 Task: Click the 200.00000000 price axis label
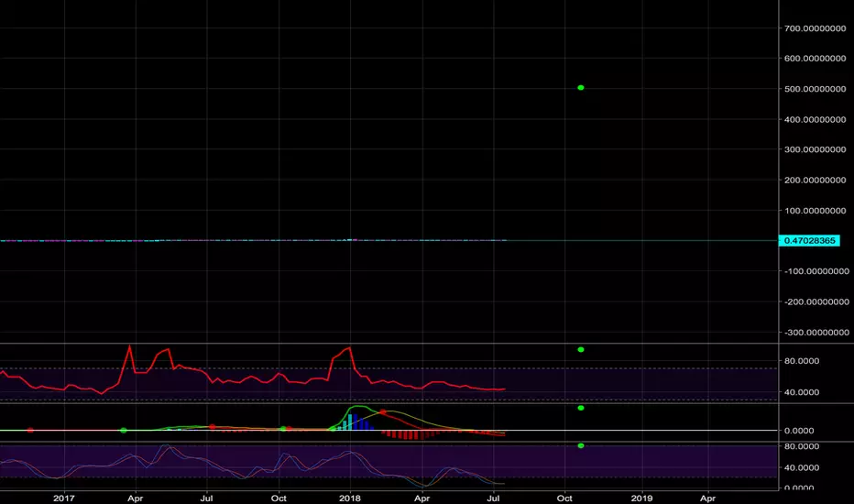815,180
